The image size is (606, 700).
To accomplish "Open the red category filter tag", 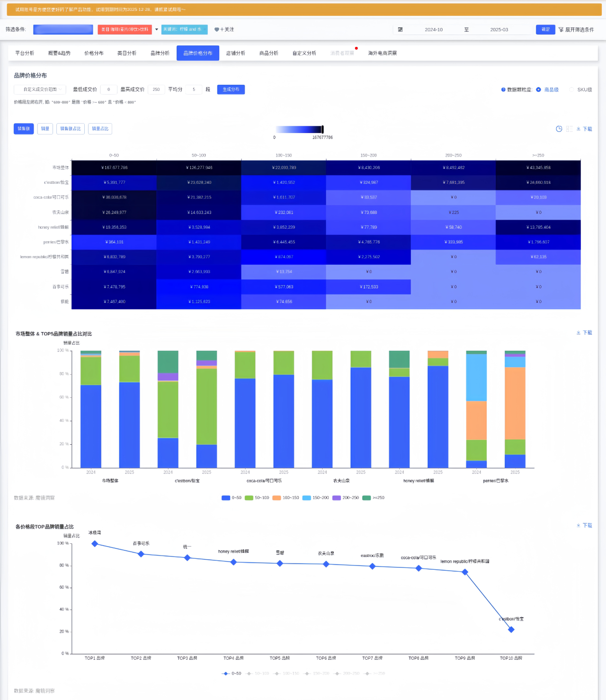I will [x=125, y=29].
